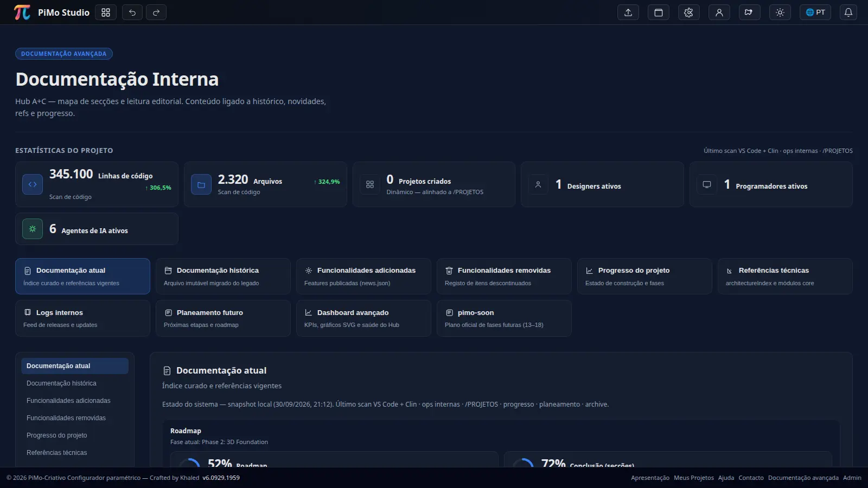Select Referências técnicas in sidebar list
This screenshot has width=868, height=488.
click(x=75, y=453)
